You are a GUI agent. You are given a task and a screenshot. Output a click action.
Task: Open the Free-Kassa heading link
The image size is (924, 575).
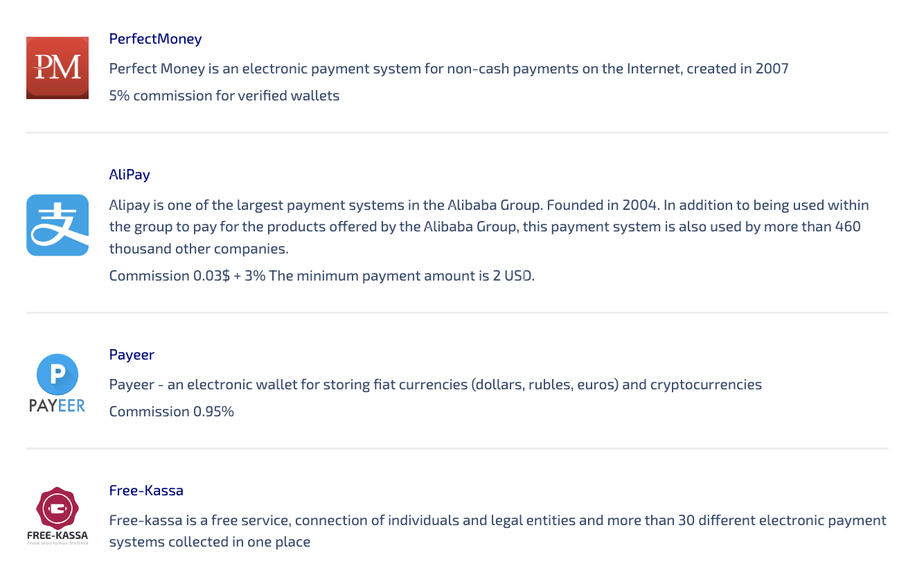coord(146,490)
